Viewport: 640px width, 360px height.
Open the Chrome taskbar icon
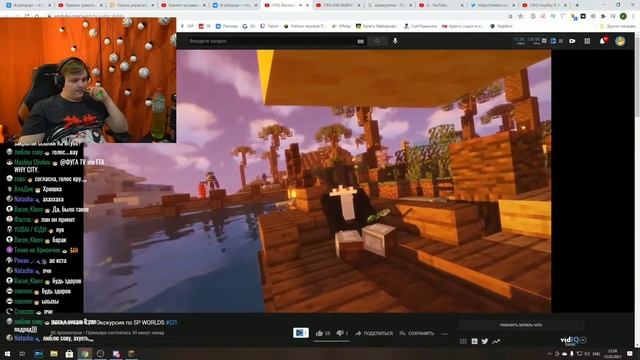coord(85,353)
